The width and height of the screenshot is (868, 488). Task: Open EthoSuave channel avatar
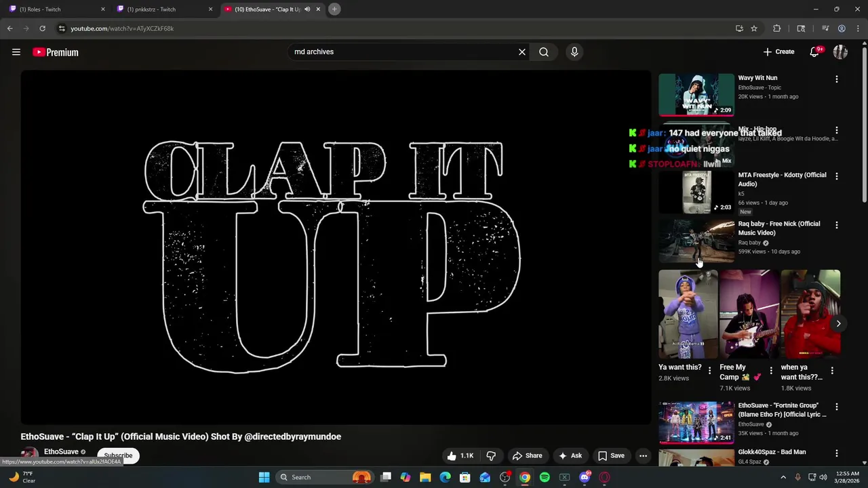coord(29,455)
